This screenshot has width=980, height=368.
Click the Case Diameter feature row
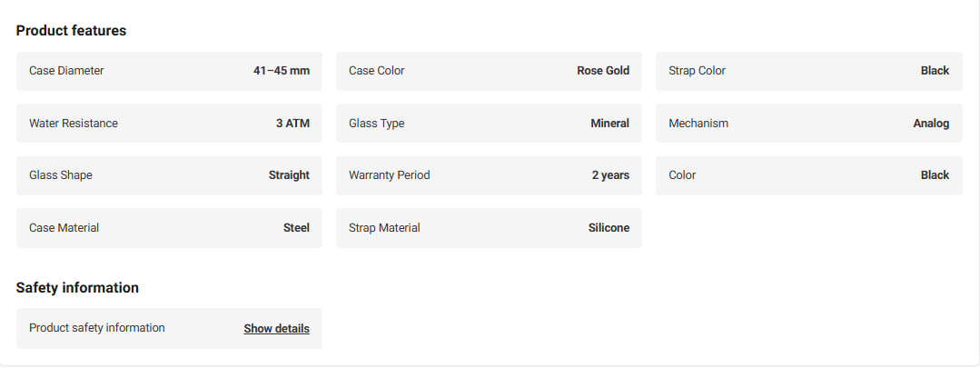169,71
